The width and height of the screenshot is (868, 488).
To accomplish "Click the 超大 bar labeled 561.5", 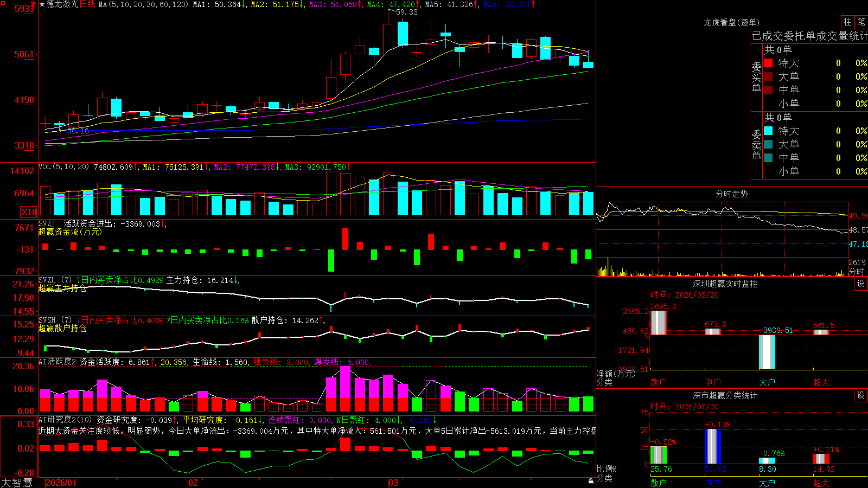I will 821,332.
